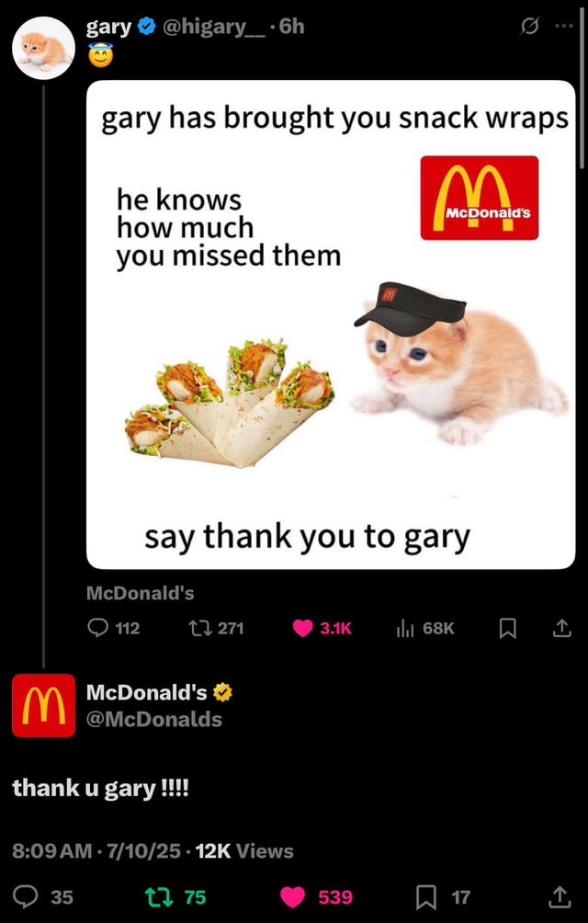Share gary's tweet via share icon
Screen dimensions: 588x923
[x=561, y=628]
